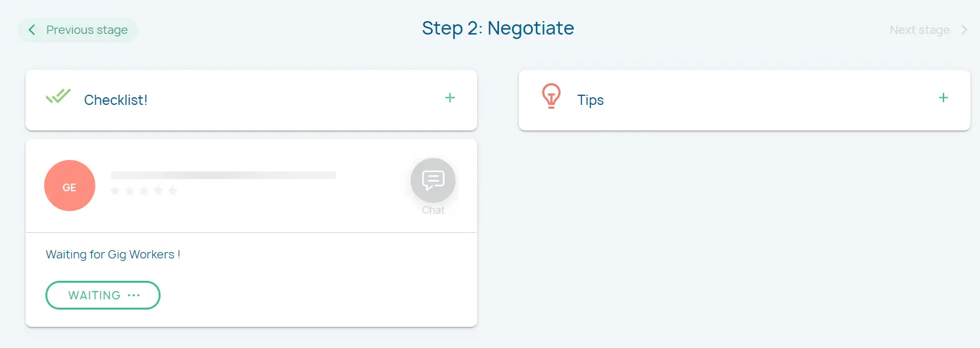Select the middle star of the rating
980x348 pixels.
[x=144, y=191]
